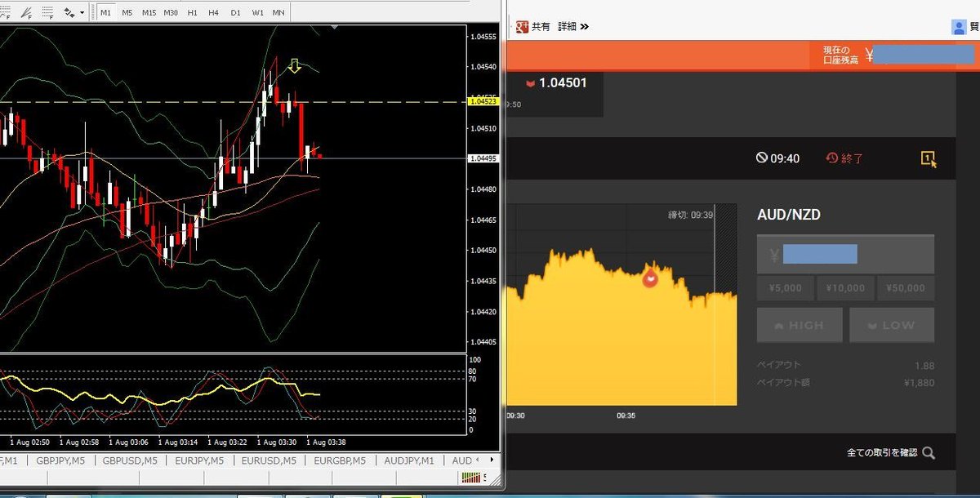This screenshot has height=498, width=980.
Task: Switch chart to H4 timeframe
Action: [x=213, y=13]
